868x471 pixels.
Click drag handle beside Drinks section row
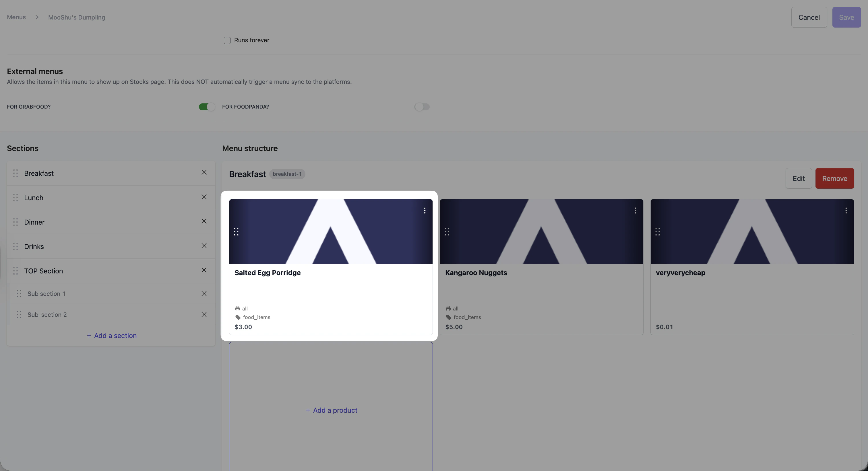15,246
